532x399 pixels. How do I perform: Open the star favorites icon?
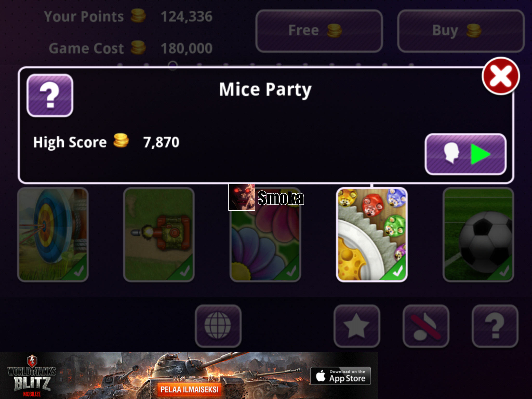(357, 326)
